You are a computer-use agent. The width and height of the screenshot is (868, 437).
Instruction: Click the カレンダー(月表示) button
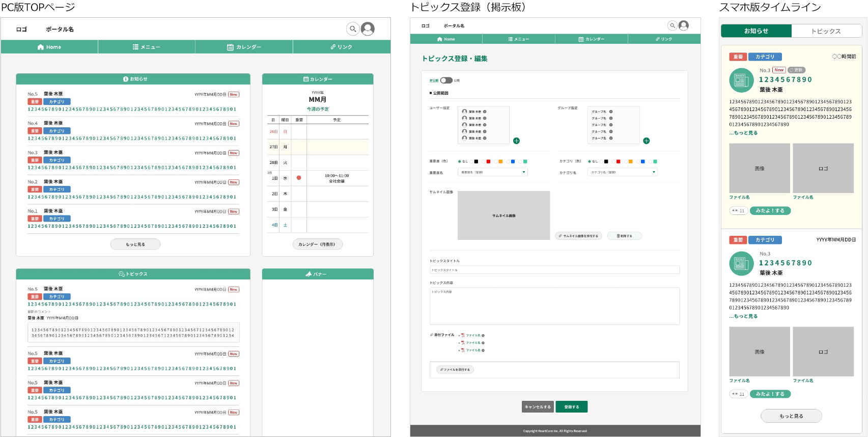(x=317, y=244)
